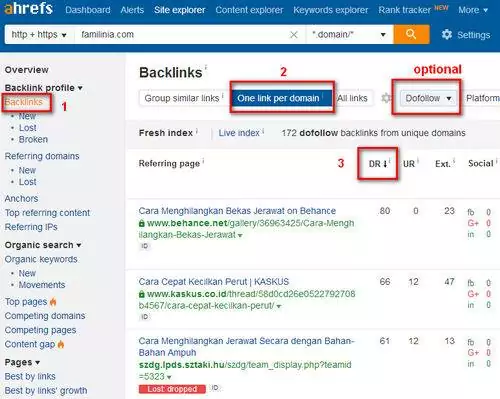The width and height of the screenshot is (500, 399).
Task: Select All links option
Action: pyautogui.click(x=352, y=98)
